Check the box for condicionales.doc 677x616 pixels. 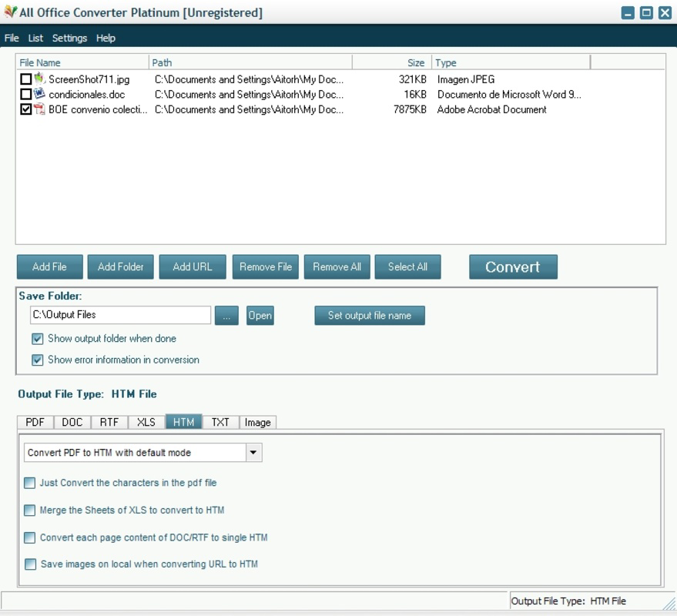[26, 94]
